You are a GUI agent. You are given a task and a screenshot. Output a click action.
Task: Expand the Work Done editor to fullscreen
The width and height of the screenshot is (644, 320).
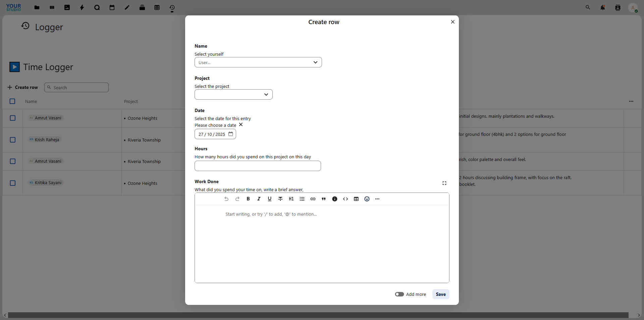tap(444, 183)
